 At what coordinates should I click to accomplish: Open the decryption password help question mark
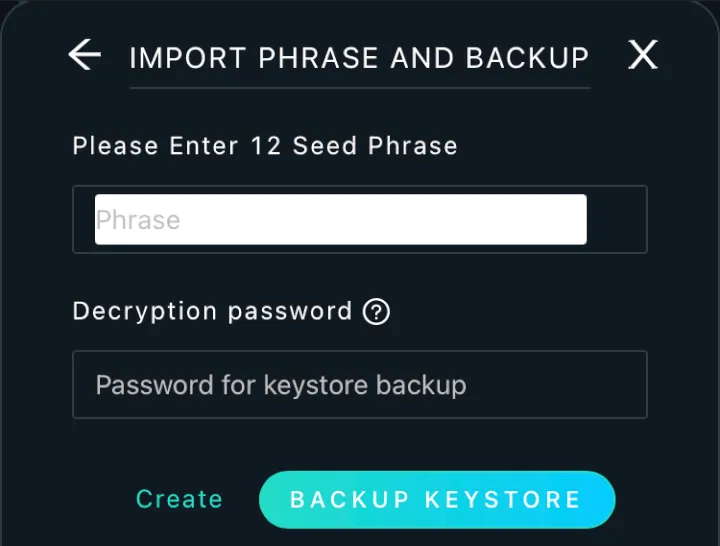click(376, 312)
